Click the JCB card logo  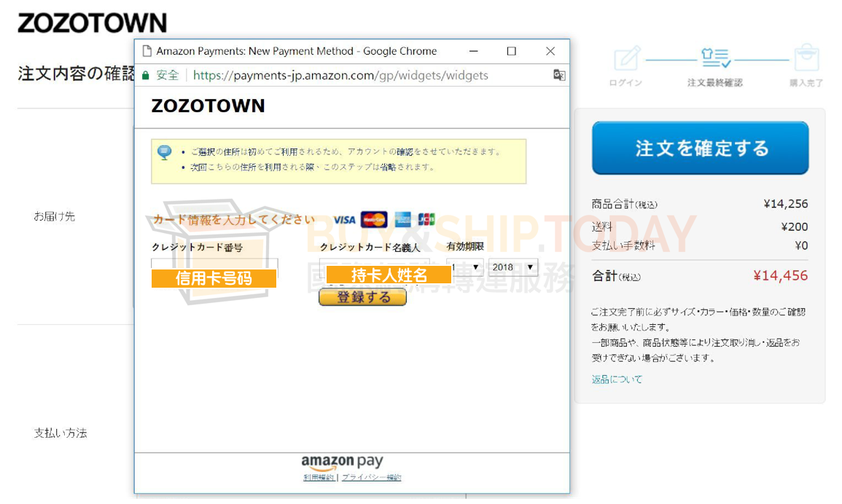[426, 219]
